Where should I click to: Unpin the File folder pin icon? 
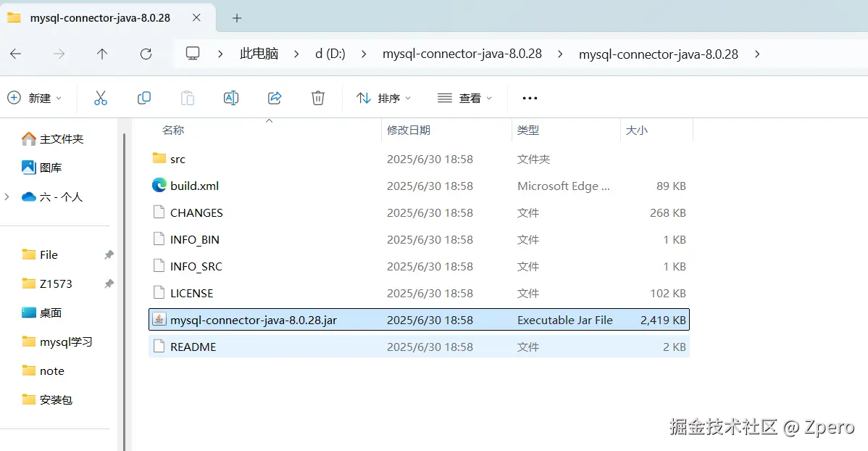[109, 255]
